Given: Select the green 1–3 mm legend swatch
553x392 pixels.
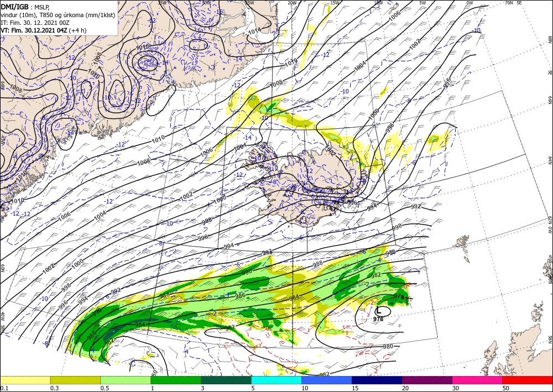Looking at the screenshot, I should click(x=176, y=380).
